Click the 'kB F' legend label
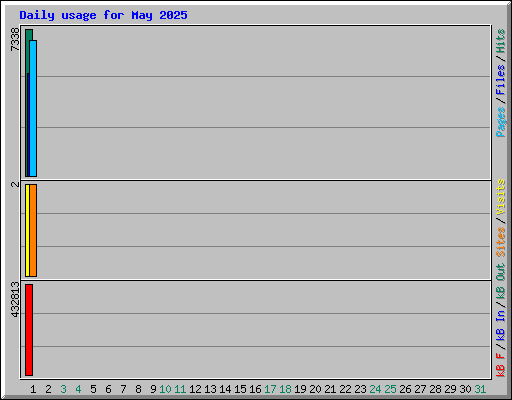Viewport: 512px width, 400px height. (x=501, y=365)
